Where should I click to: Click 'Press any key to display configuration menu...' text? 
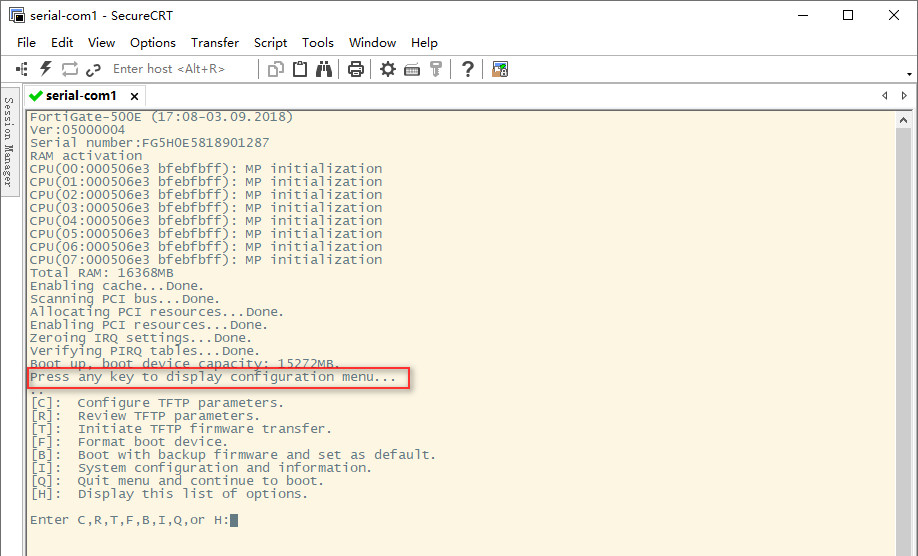[213, 377]
